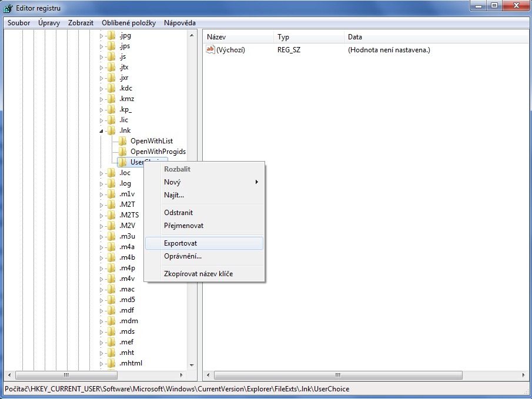This screenshot has height=399, width=532.
Task: Click the Editor registru title bar icon
Action: coord(8,8)
